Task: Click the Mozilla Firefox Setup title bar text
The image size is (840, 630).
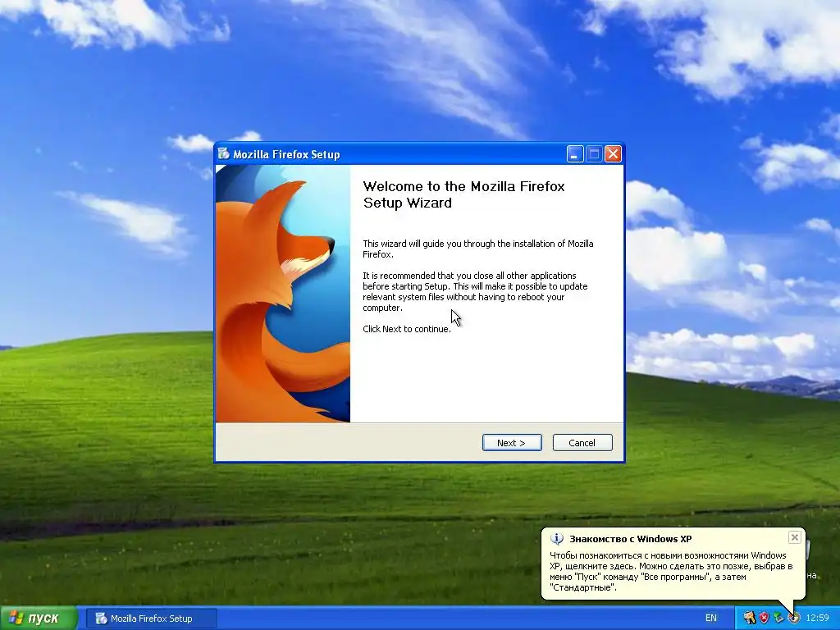Action: 286,154
